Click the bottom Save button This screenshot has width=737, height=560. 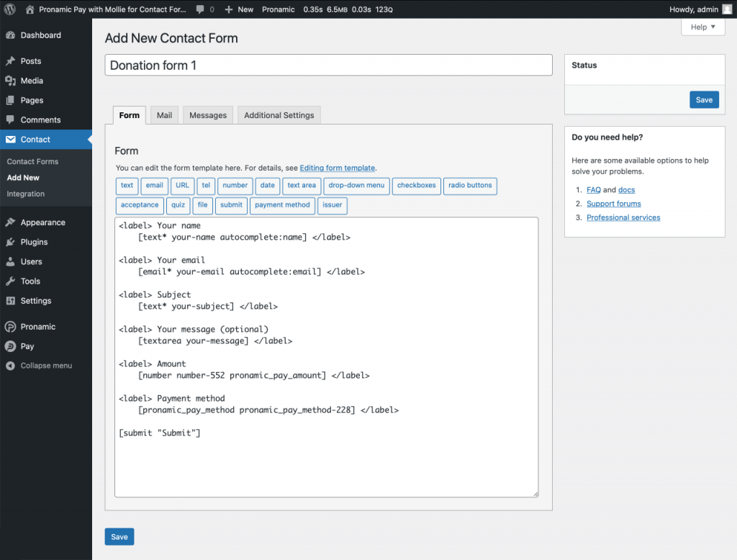tap(119, 536)
